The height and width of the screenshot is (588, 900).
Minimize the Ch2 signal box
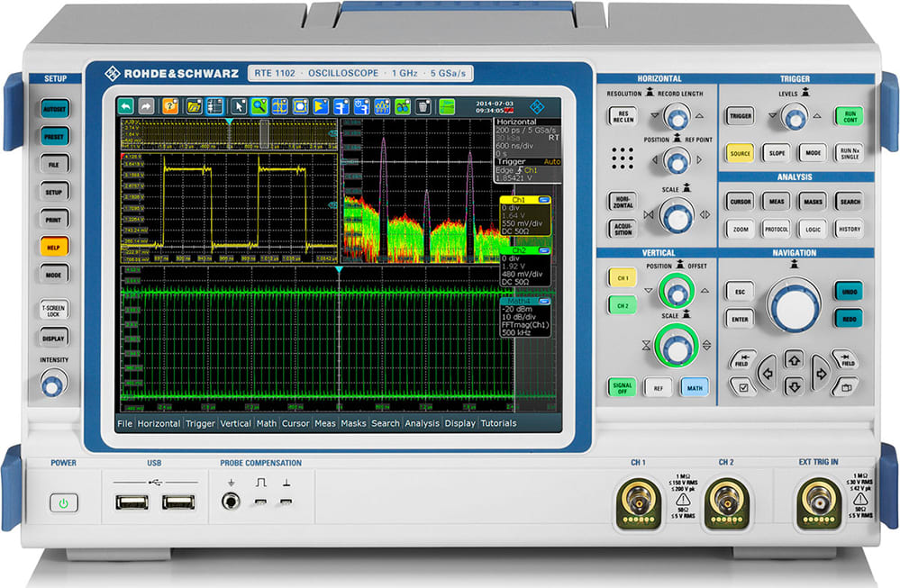544,250
